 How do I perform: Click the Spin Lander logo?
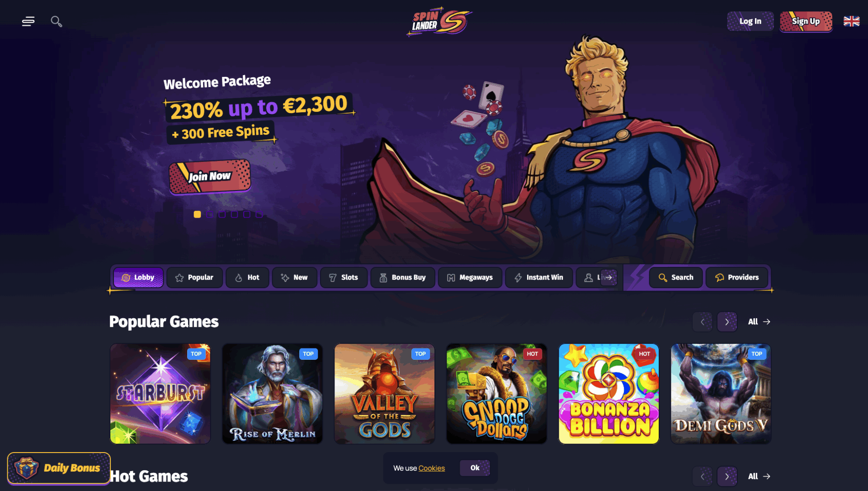tap(439, 21)
